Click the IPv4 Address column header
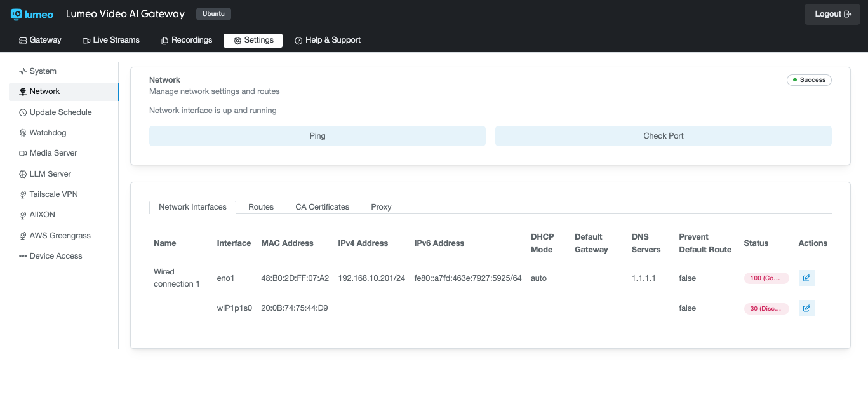 tap(363, 243)
